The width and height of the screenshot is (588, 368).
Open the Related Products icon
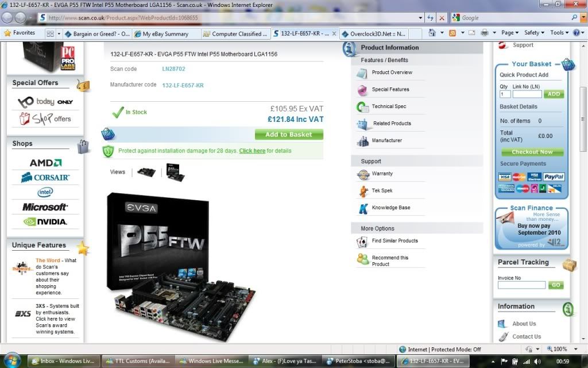(x=362, y=124)
